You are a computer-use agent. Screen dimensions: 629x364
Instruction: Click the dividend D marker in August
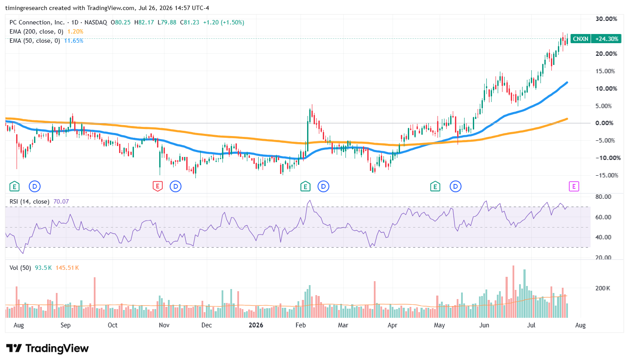pos(34,187)
